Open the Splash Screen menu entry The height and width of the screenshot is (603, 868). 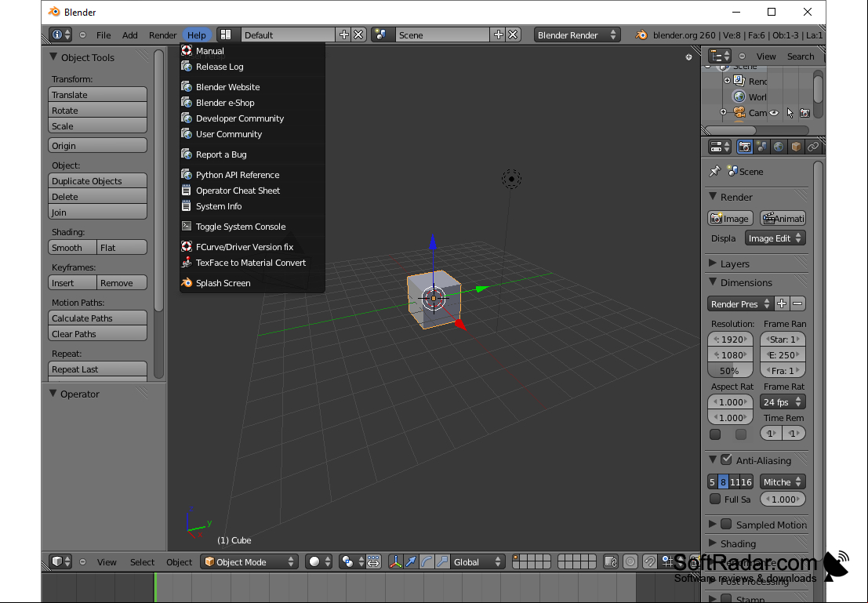[252, 283]
